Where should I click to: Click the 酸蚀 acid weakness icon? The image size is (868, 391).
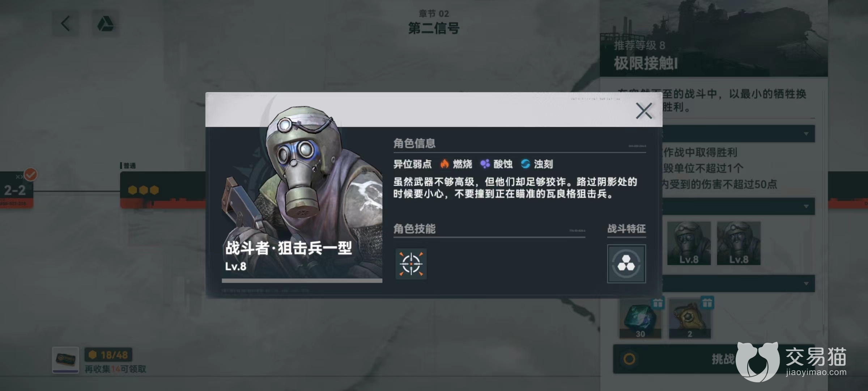click(485, 164)
